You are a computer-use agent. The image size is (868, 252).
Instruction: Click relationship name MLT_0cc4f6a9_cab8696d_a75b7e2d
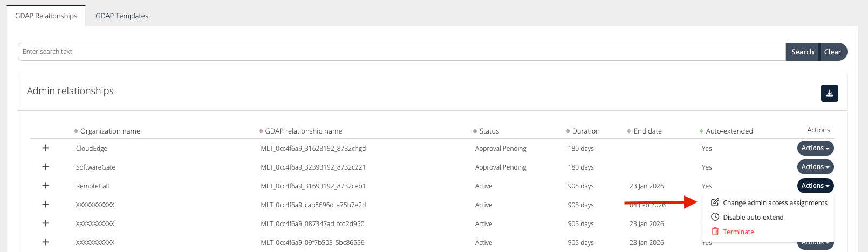coord(313,205)
